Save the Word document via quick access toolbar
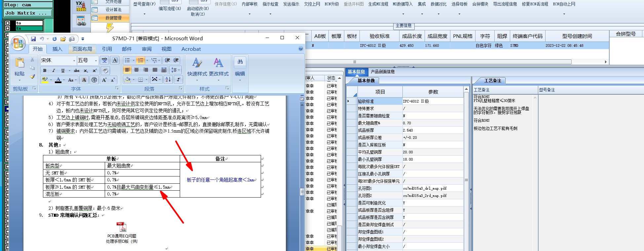Screen dimensions: 644x251 point(33,39)
